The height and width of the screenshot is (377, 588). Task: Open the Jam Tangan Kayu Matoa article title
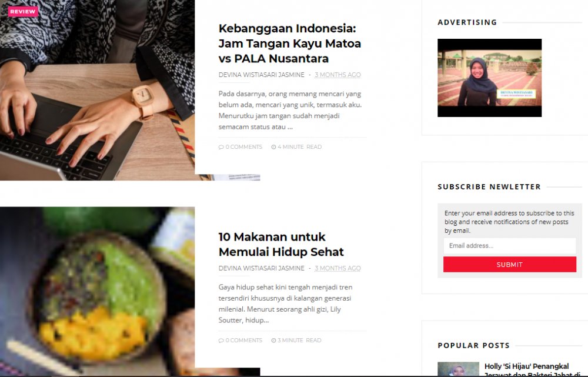coord(289,44)
